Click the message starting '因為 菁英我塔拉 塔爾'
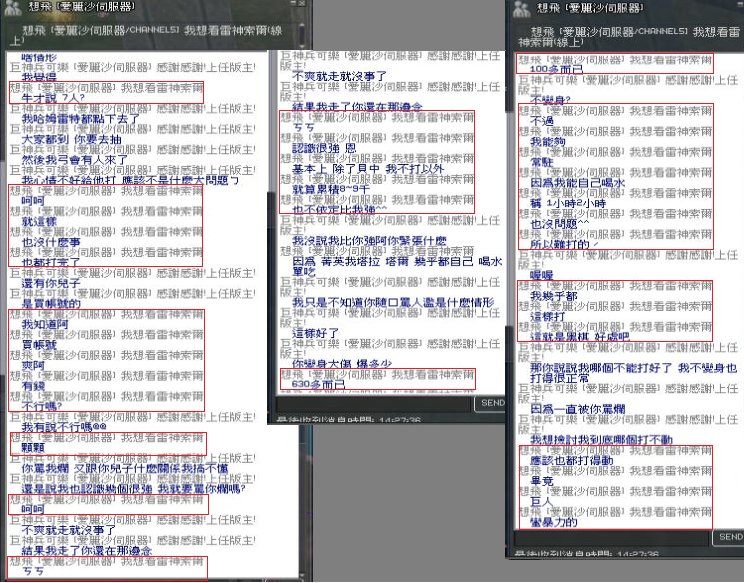744x583 pixels. [x=397, y=266]
